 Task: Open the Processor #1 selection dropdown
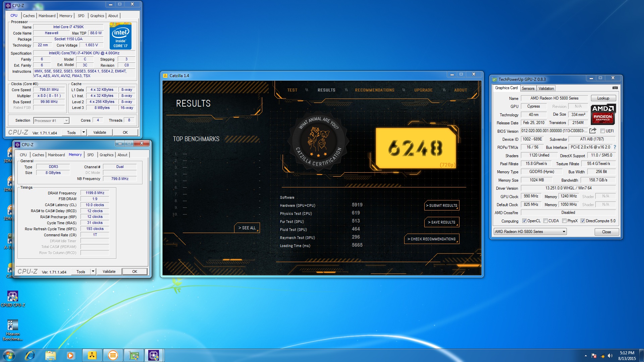click(51, 121)
